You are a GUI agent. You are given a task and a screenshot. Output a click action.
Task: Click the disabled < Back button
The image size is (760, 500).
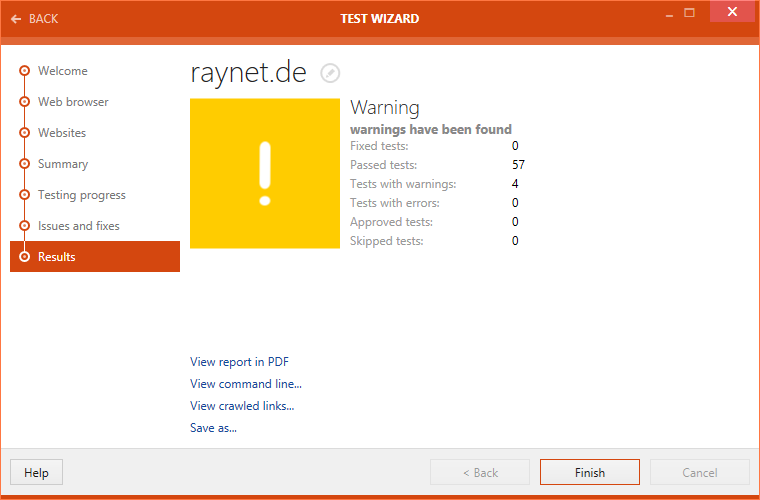click(x=480, y=472)
